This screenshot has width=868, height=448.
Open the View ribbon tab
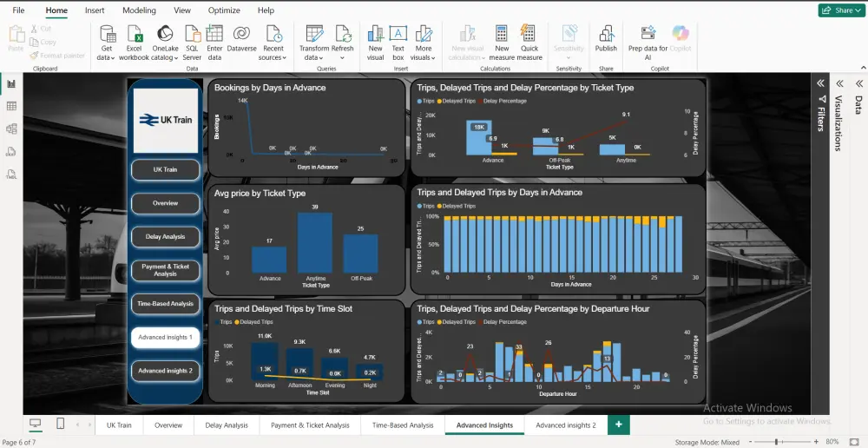(182, 10)
